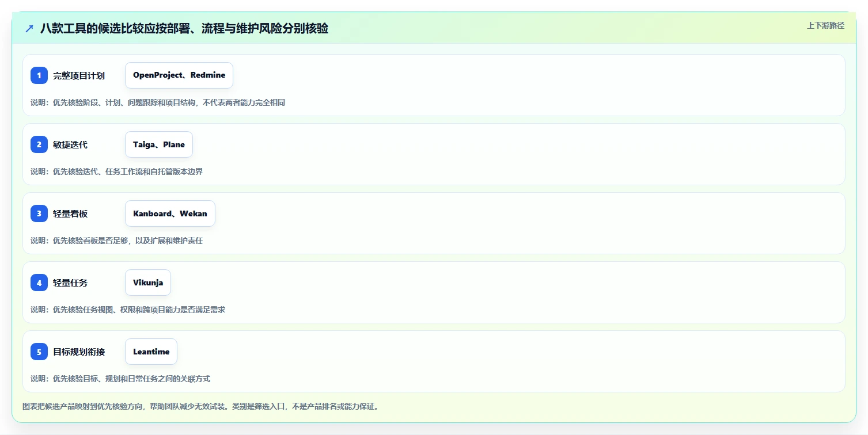
Task: Click step number 5 badge
Action: 39,352
